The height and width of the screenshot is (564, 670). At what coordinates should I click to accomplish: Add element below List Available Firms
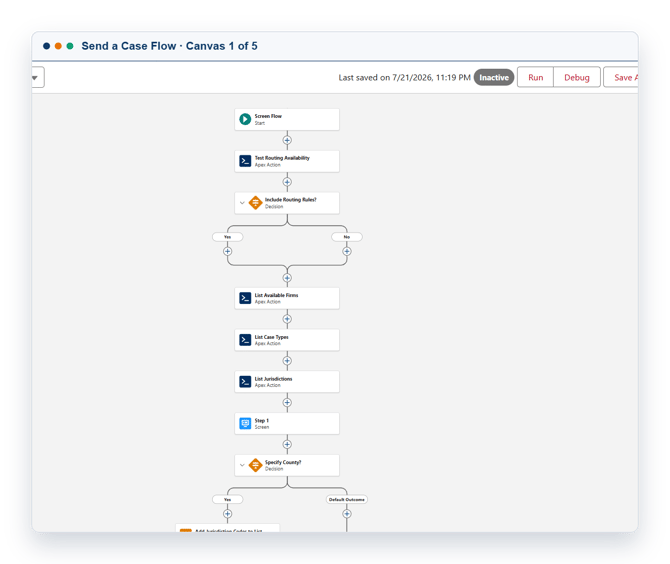pos(287,319)
